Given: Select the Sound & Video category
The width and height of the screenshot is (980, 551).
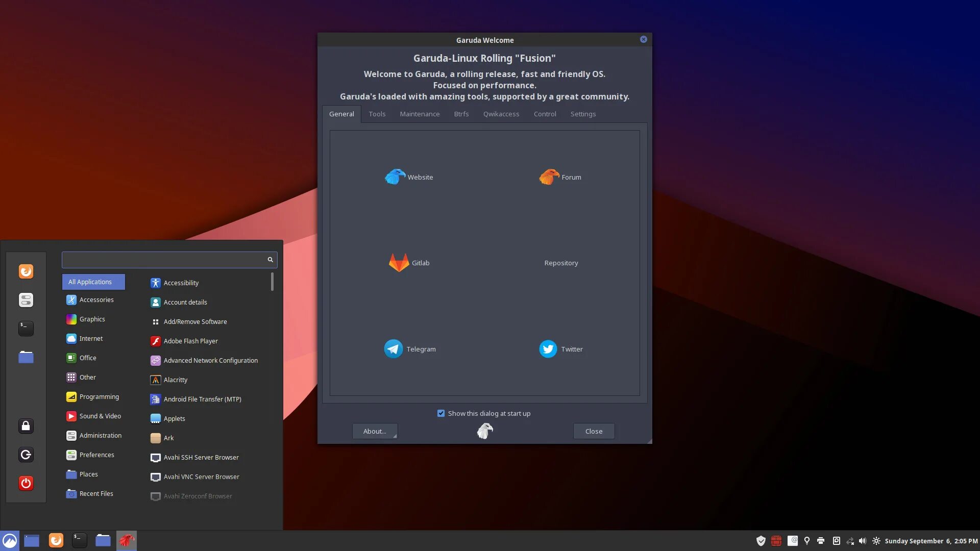Looking at the screenshot, I should (100, 416).
